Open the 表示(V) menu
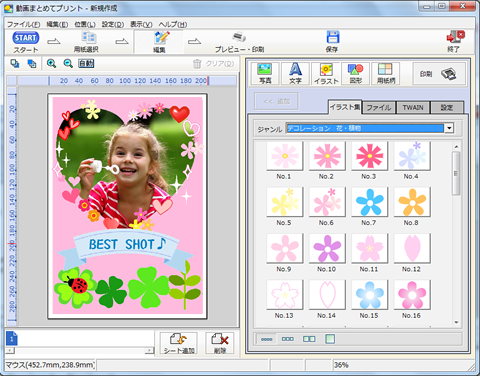 (141, 24)
